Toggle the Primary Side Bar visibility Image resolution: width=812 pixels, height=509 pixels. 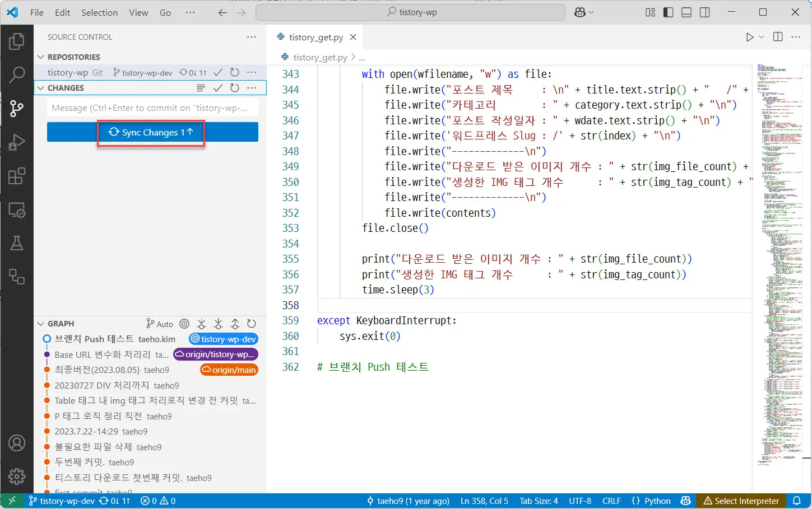[x=668, y=12]
